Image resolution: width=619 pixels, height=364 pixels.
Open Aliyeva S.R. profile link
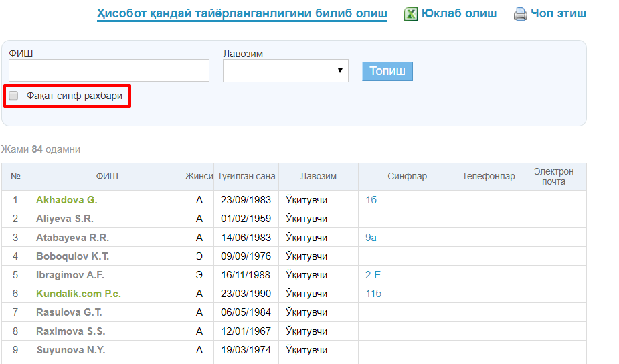coord(65,219)
